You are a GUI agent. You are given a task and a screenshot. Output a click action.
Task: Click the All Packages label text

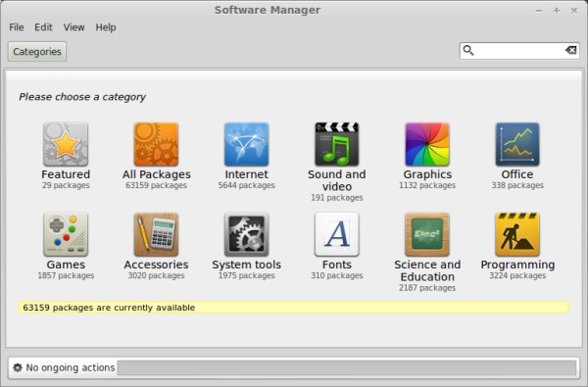pos(157,174)
